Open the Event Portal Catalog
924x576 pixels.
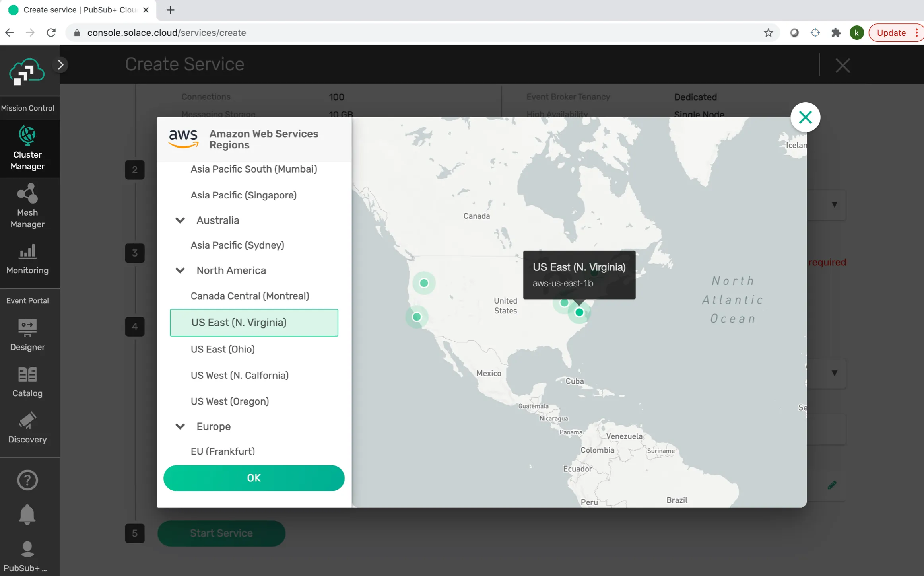point(27,382)
